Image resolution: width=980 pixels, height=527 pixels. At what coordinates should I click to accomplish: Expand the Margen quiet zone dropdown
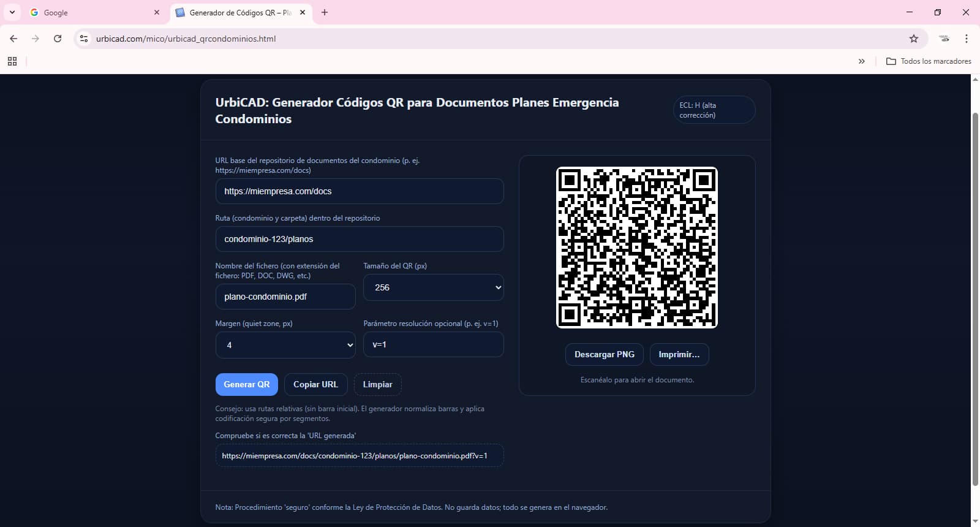click(285, 345)
